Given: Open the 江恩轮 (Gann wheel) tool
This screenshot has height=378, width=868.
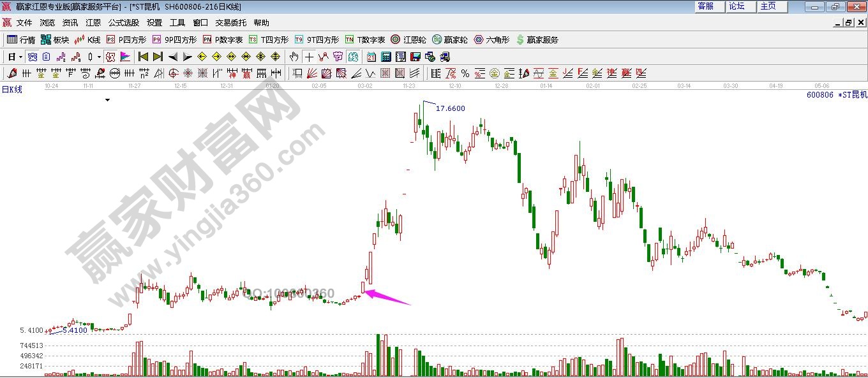Looking at the screenshot, I should tap(408, 40).
